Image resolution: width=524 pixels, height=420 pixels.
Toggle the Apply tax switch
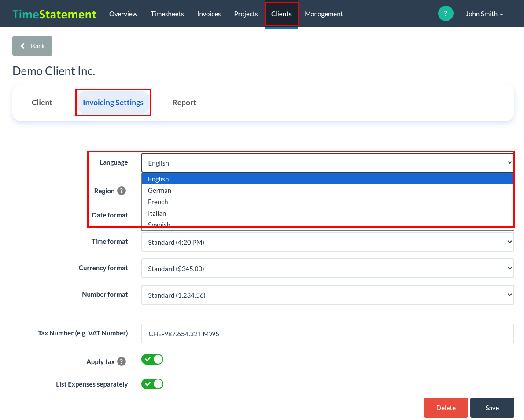pos(152,359)
